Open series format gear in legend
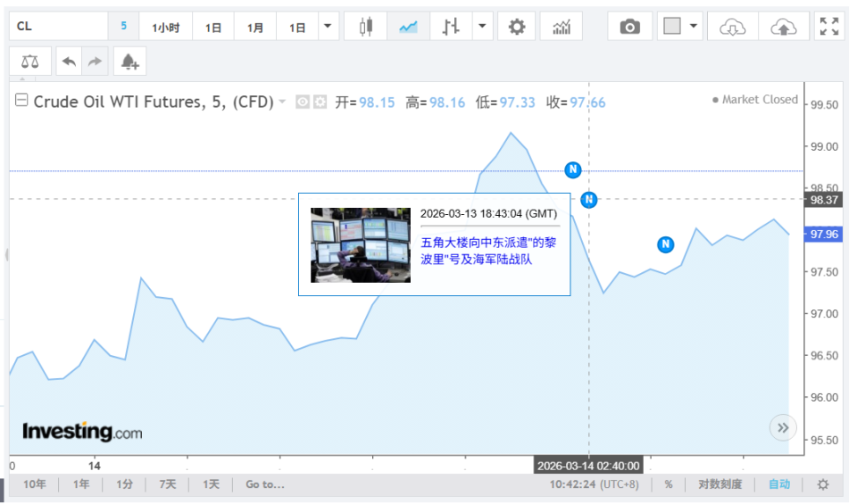 pyautogui.click(x=320, y=102)
